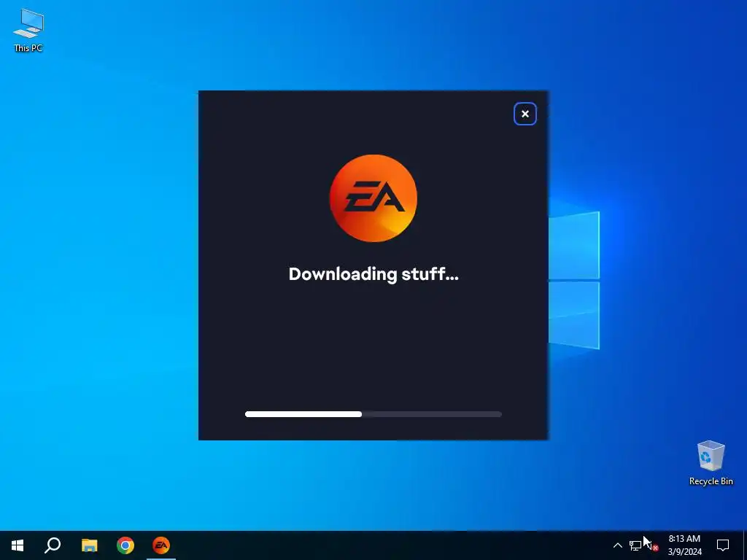
Task: Select the EA app taskbar icon
Action: coord(161,545)
